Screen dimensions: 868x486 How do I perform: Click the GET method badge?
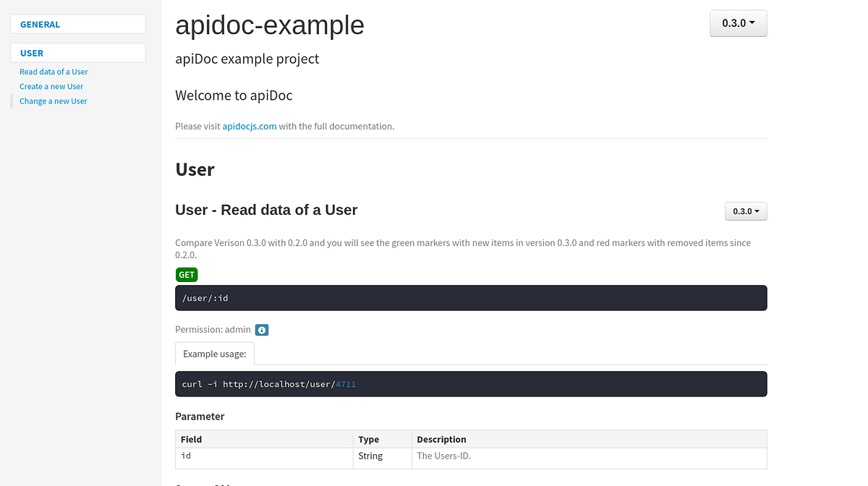tap(187, 275)
